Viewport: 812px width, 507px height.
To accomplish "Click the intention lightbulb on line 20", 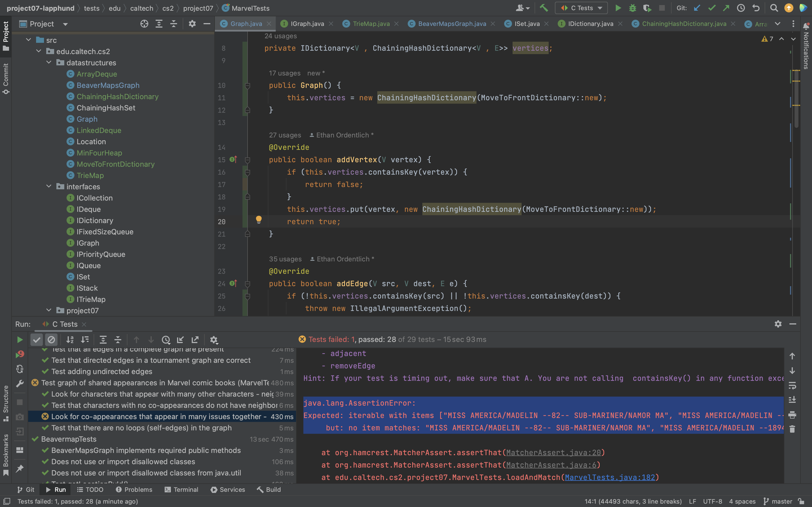I will click(x=259, y=220).
